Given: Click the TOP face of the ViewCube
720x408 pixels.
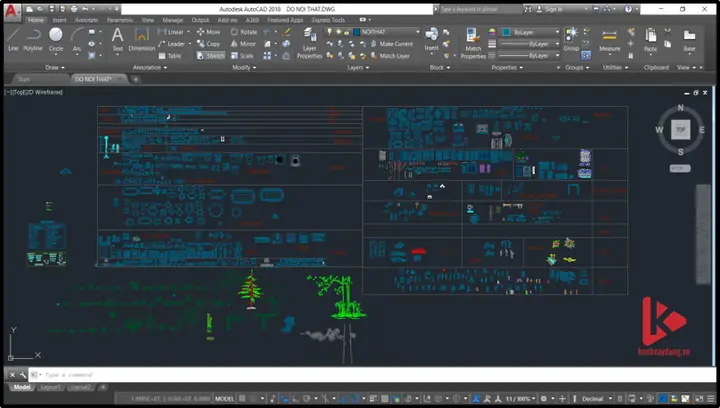Looking at the screenshot, I should 681,129.
